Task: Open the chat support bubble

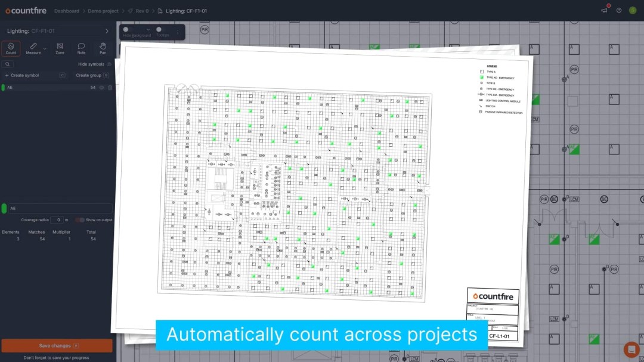Action: click(631, 349)
